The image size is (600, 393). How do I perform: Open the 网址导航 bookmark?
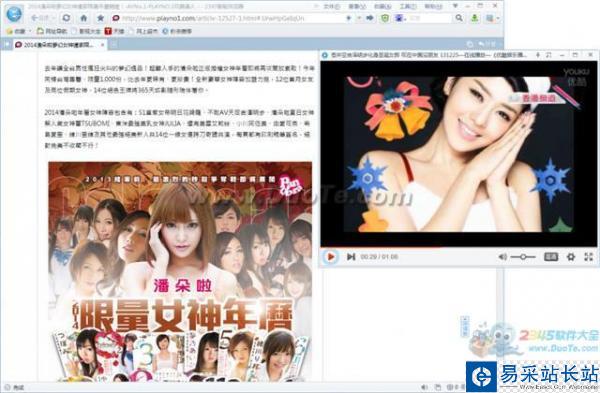[x=52, y=31]
